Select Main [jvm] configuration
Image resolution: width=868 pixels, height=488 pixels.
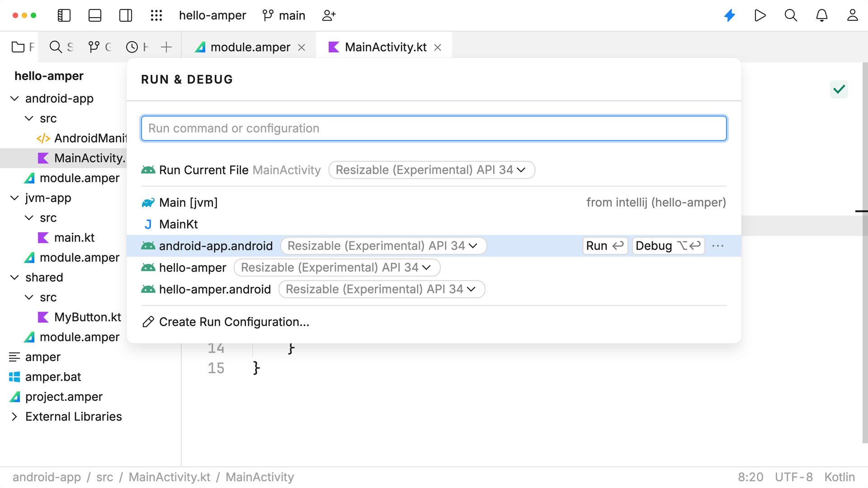(x=434, y=202)
